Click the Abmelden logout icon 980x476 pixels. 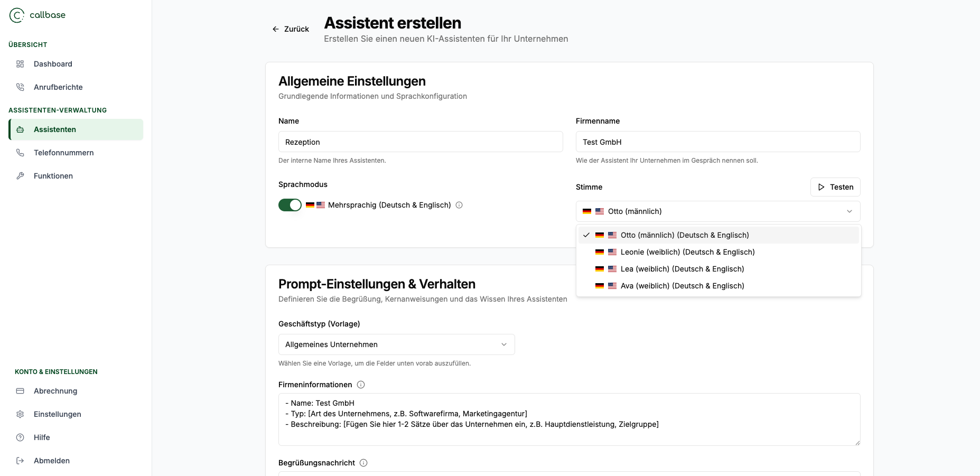pyautogui.click(x=20, y=461)
